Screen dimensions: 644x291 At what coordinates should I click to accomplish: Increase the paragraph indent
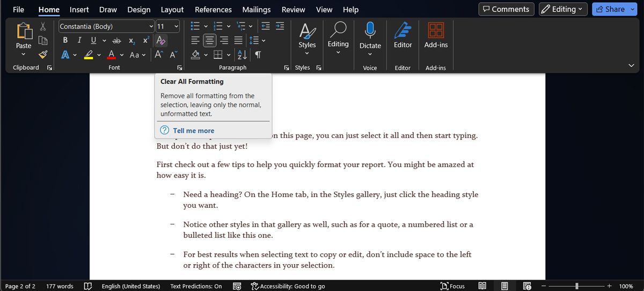(x=280, y=26)
